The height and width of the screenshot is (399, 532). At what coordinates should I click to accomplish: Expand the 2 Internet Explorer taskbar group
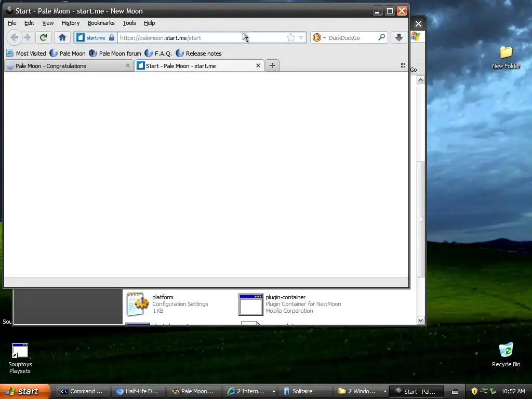[x=250, y=391]
